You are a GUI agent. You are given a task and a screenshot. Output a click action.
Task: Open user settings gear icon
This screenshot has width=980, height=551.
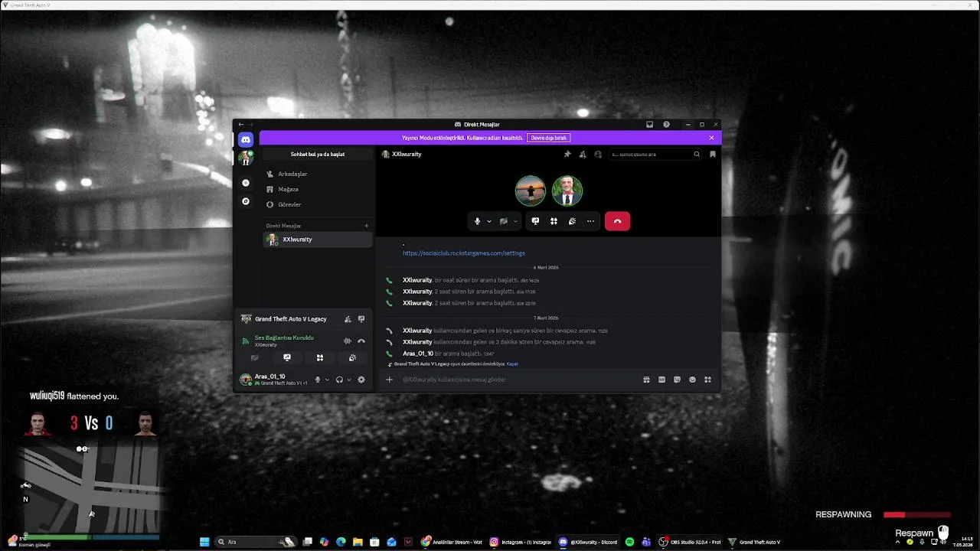pyautogui.click(x=361, y=380)
